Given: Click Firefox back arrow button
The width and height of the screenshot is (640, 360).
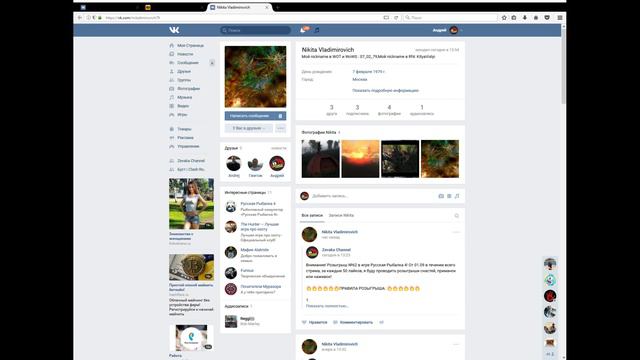Looking at the screenshot, I should pos(80,18).
